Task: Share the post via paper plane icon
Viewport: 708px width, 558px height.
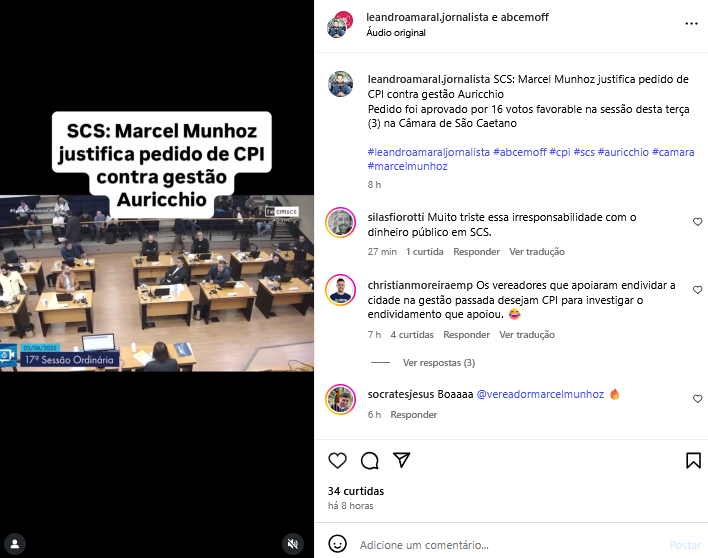Action: click(401, 460)
